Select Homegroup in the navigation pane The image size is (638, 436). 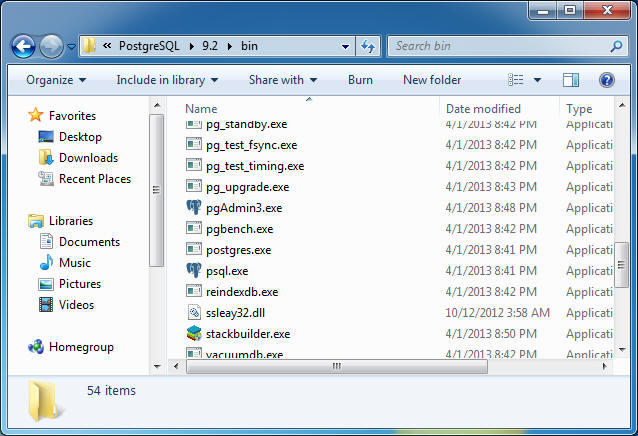(81, 347)
